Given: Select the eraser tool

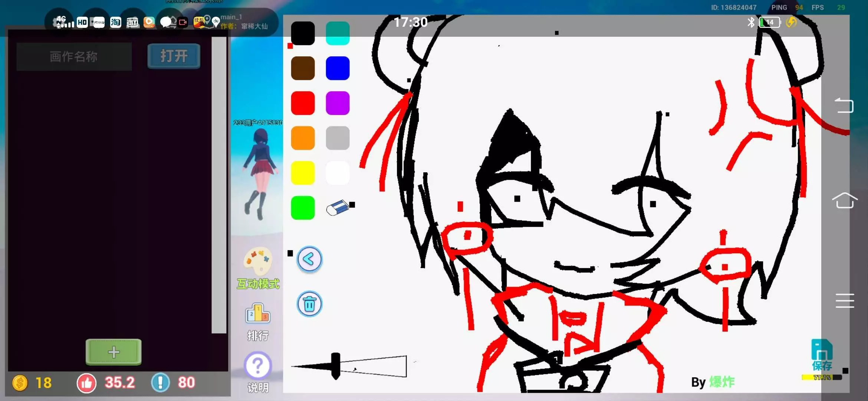Looking at the screenshot, I should pos(337,208).
